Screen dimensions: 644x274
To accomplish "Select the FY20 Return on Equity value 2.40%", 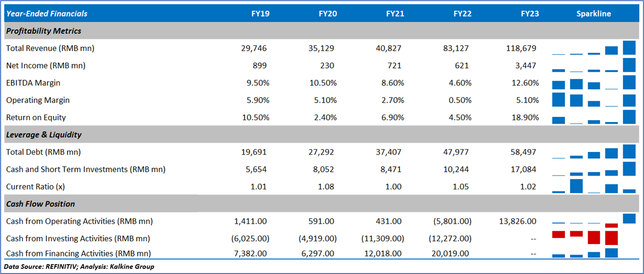I will [323, 117].
